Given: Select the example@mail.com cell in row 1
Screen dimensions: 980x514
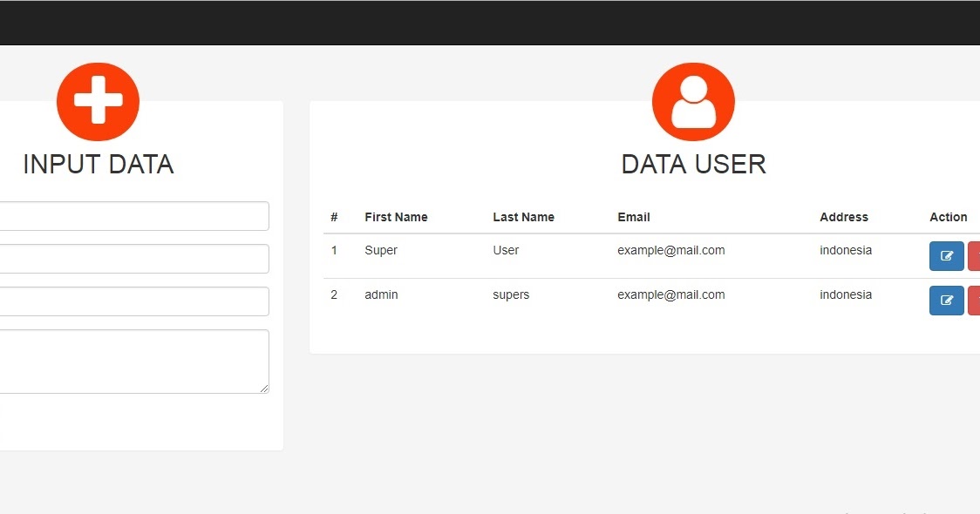Looking at the screenshot, I should [671, 250].
